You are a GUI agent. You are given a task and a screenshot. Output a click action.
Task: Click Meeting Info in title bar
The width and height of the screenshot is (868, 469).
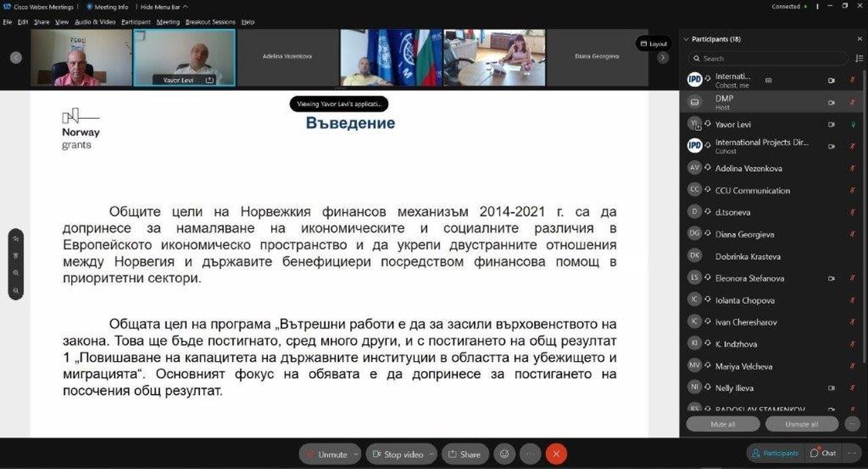pyautogui.click(x=107, y=7)
